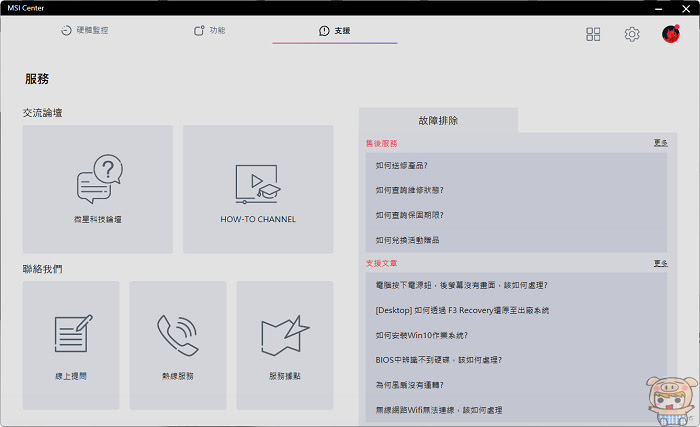Click the 服務據點 map location icon

point(285,335)
